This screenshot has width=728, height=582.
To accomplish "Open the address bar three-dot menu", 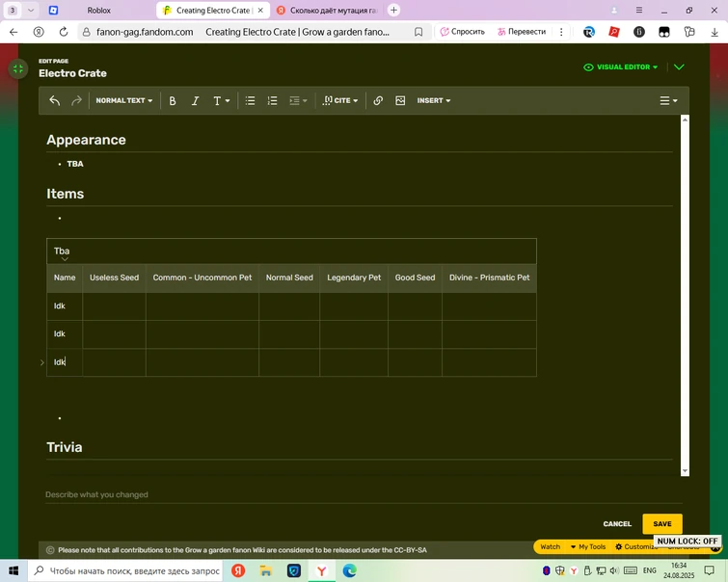I will [561, 32].
